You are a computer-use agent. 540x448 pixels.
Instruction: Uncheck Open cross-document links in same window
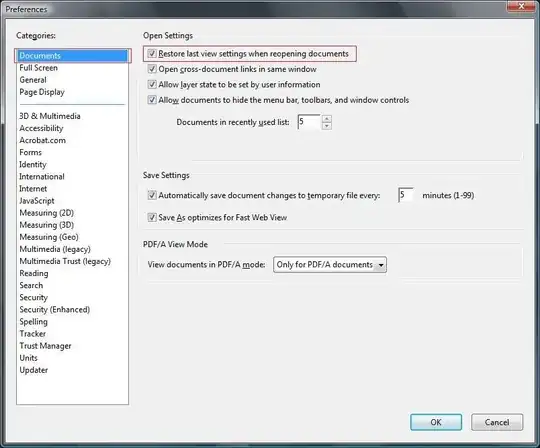[x=152, y=69]
